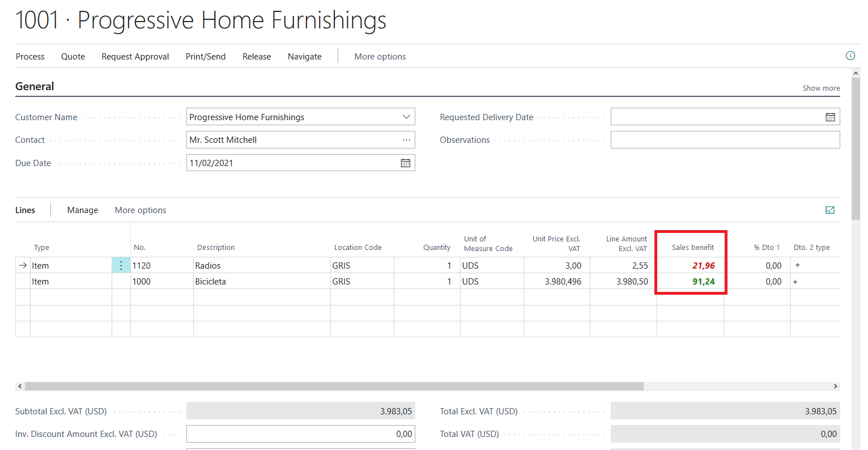Click the Observations input field
The image size is (868, 450).
click(725, 140)
